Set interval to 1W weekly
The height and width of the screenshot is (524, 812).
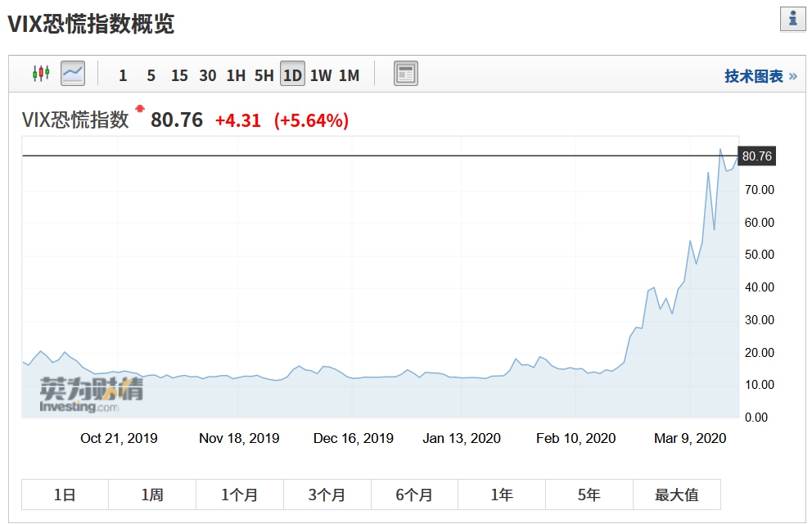coord(321,75)
